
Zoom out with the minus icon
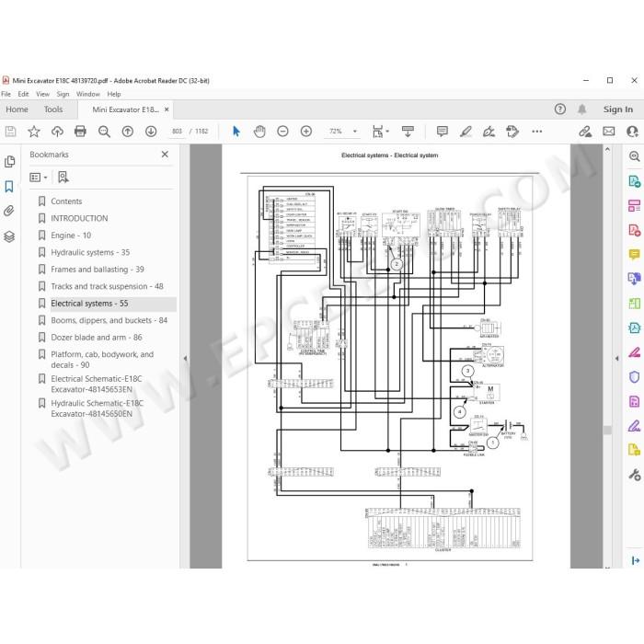pyautogui.click(x=282, y=132)
